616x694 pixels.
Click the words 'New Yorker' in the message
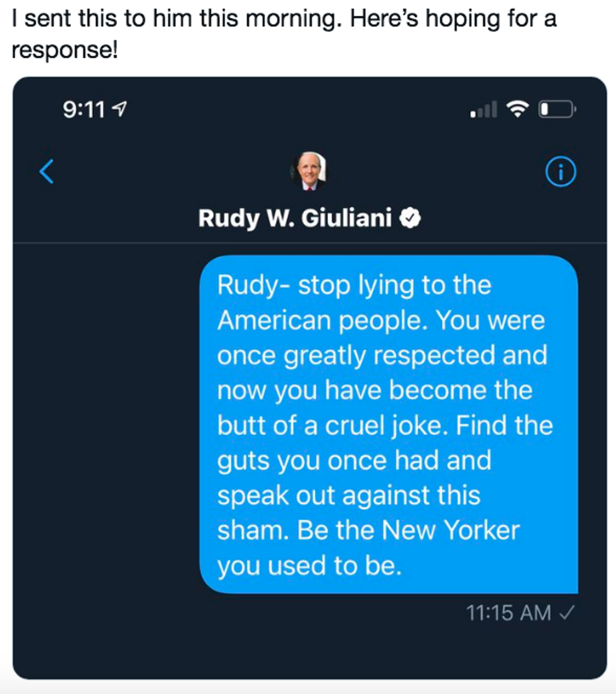[x=452, y=530]
